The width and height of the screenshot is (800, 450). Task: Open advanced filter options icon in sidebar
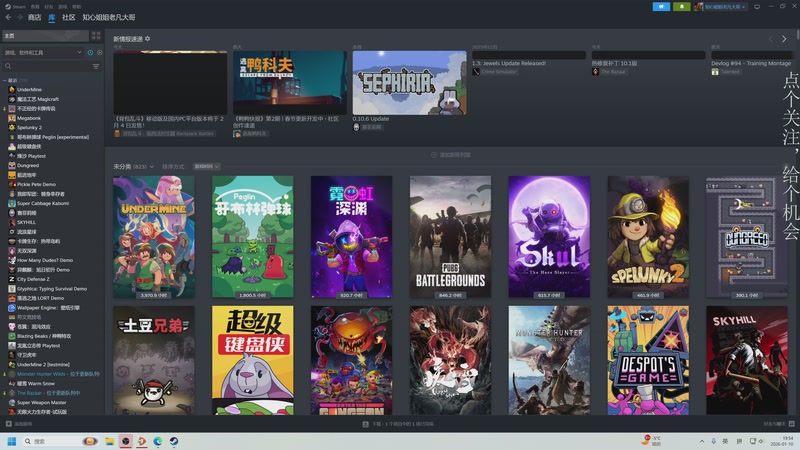(96, 66)
